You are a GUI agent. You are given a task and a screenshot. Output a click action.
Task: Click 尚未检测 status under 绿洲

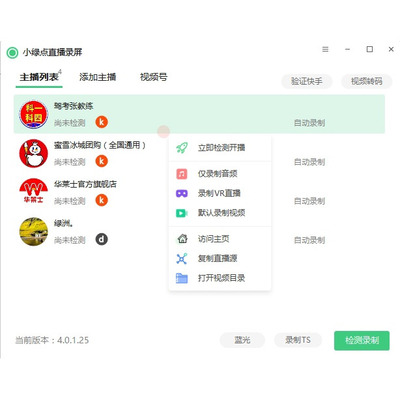click(70, 240)
